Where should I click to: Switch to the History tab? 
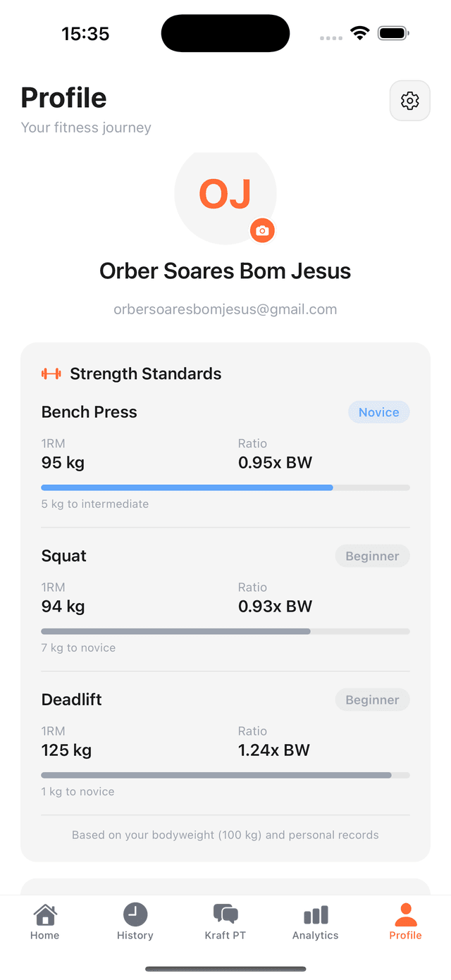(135, 922)
